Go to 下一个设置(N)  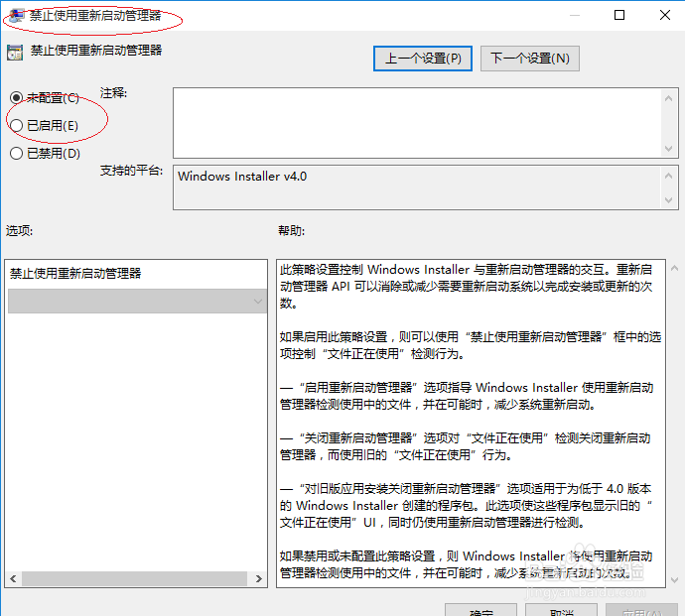(530, 59)
